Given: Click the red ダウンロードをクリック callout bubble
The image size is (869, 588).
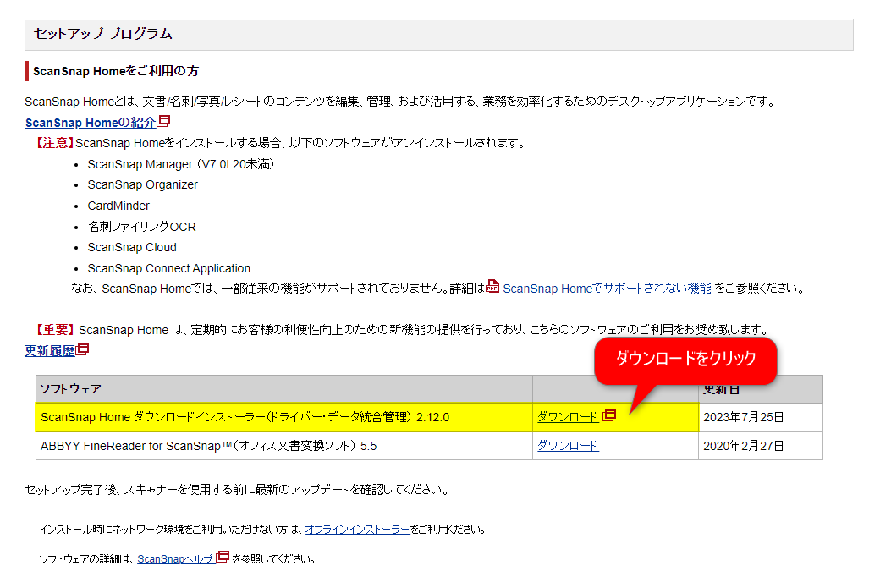Looking at the screenshot, I should tap(685, 359).
